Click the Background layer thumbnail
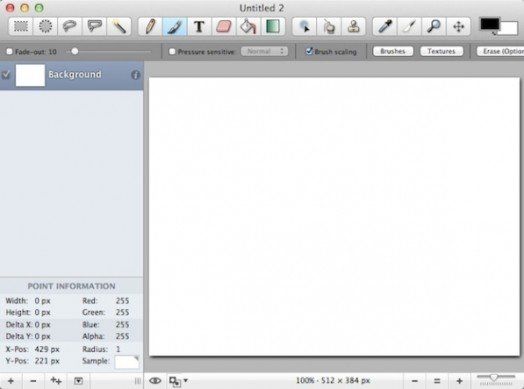Image resolution: width=524 pixels, height=389 pixels. (x=30, y=75)
